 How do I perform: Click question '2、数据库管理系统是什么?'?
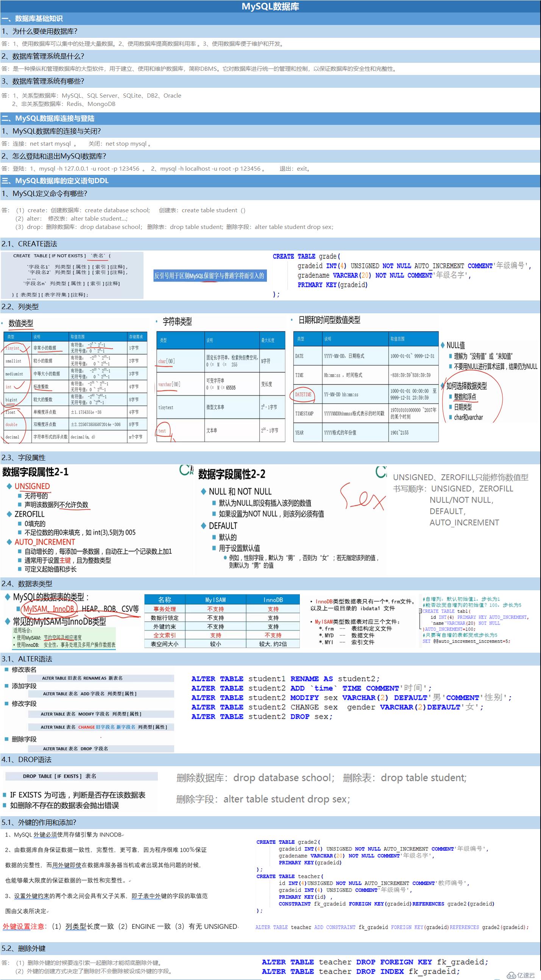(x=43, y=56)
